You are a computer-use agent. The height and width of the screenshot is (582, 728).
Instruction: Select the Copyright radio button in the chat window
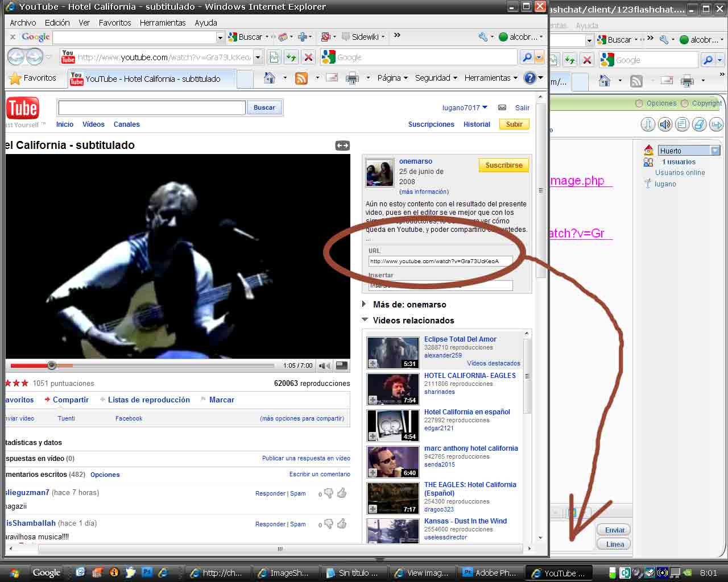coord(685,103)
